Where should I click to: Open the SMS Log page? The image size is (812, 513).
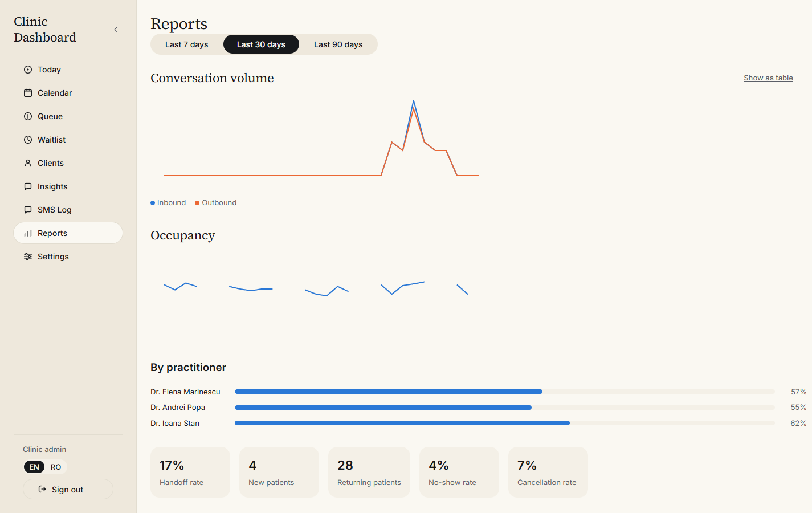[x=68, y=210]
